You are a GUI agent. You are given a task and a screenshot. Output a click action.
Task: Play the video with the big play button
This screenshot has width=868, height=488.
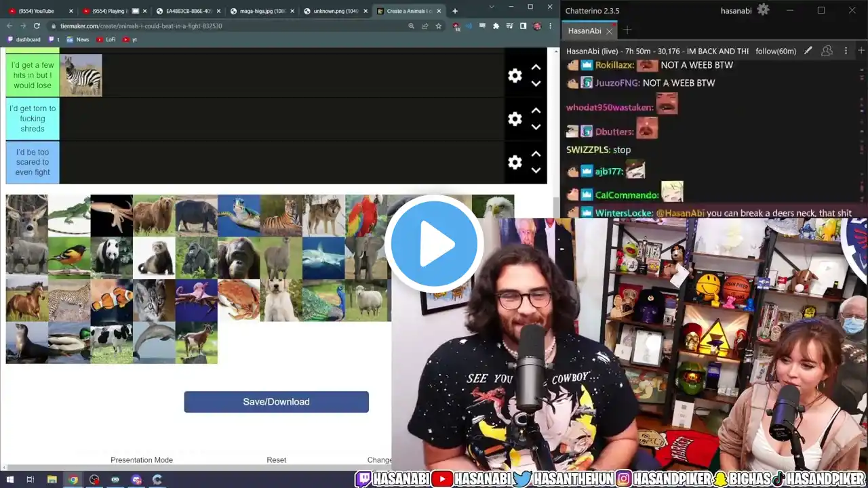tap(434, 243)
